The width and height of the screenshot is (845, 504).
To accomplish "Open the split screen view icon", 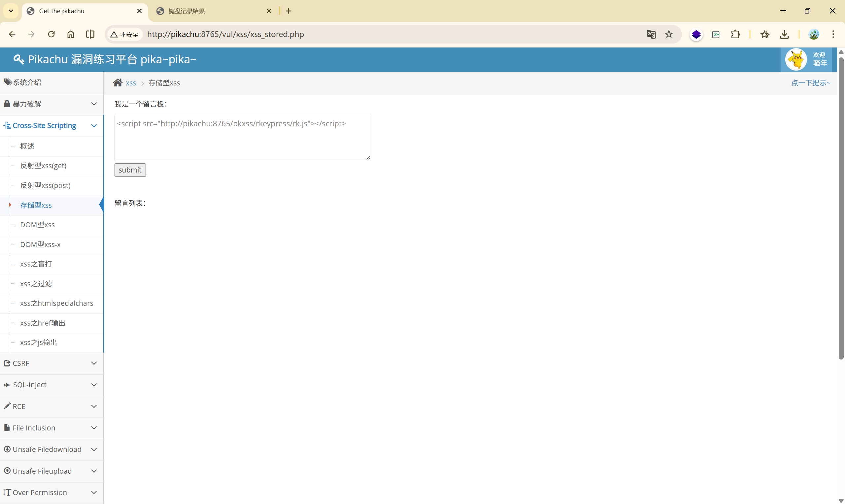I will pyautogui.click(x=90, y=34).
